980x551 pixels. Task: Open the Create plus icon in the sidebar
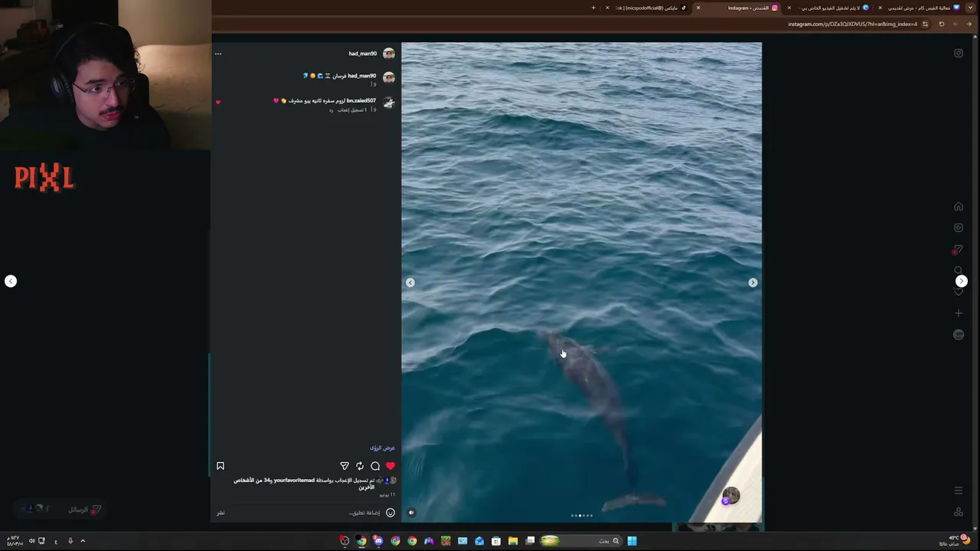959,313
